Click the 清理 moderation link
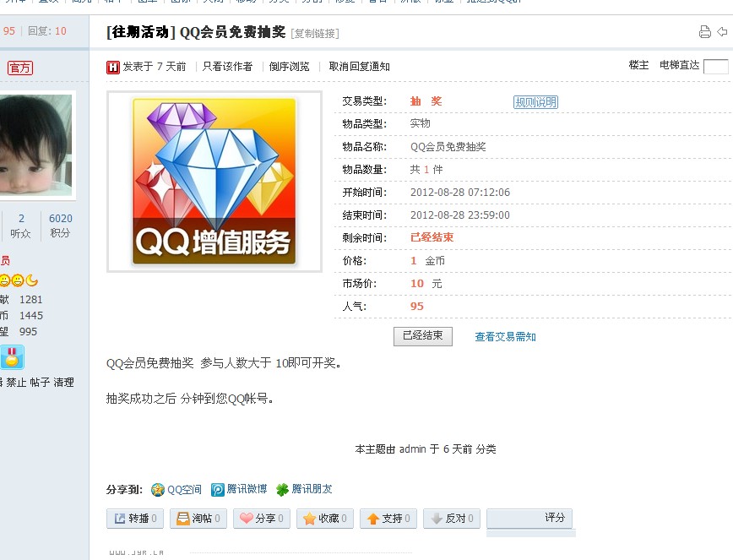This screenshot has height=560, width=733. (x=63, y=383)
